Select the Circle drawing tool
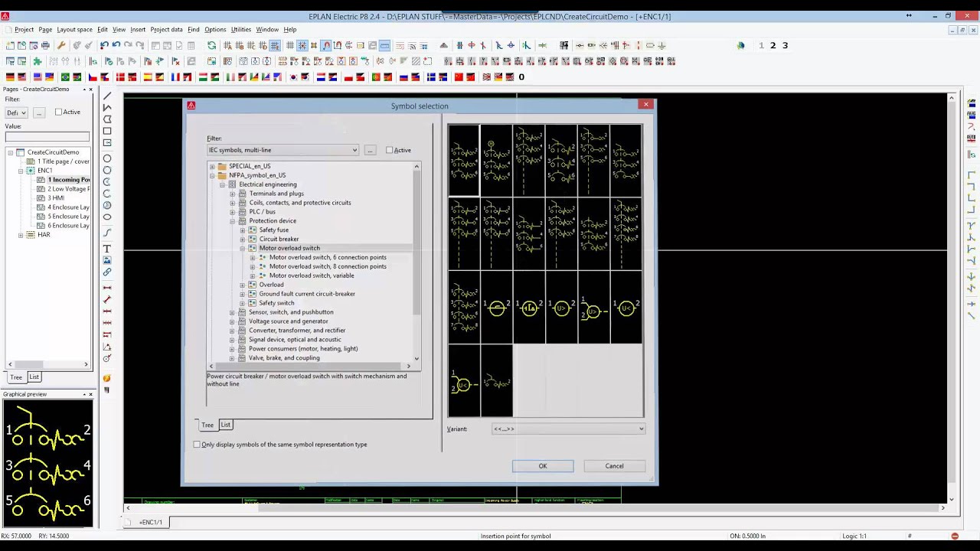Image resolution: width=980 pixels, height=551 pixels. pos(107,158)
